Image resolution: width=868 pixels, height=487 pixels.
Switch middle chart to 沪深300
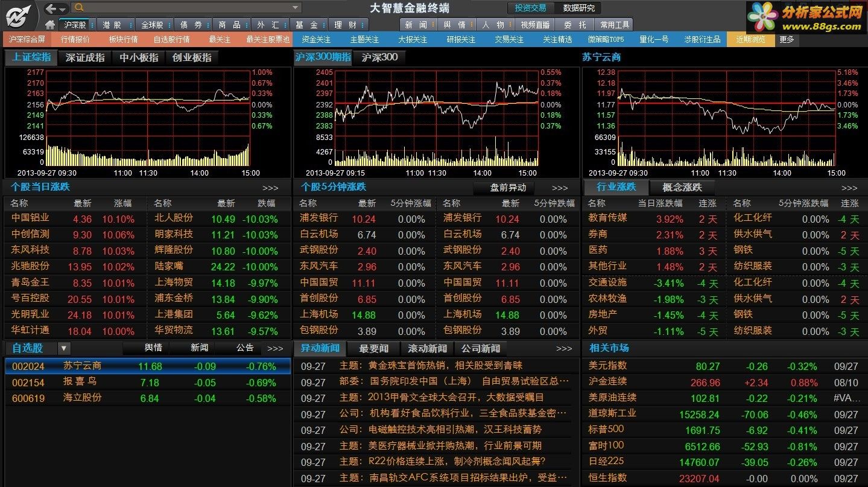tap(379, 57)
